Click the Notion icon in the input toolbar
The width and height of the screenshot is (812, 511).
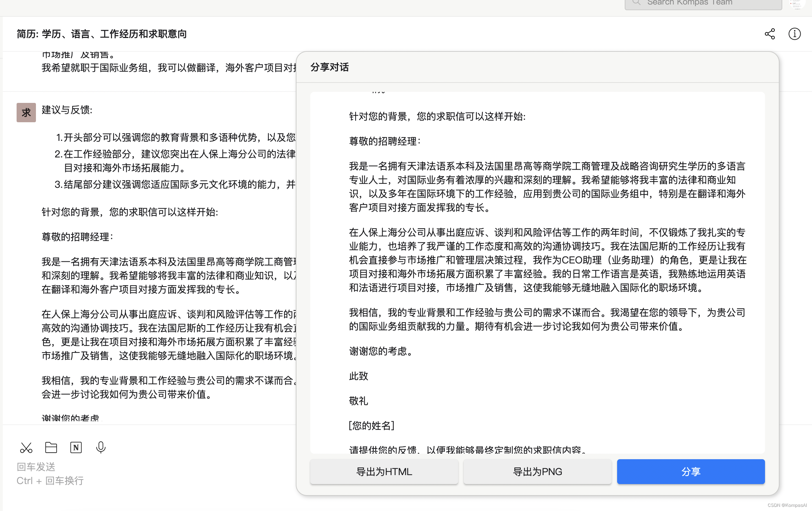[76, 447]
